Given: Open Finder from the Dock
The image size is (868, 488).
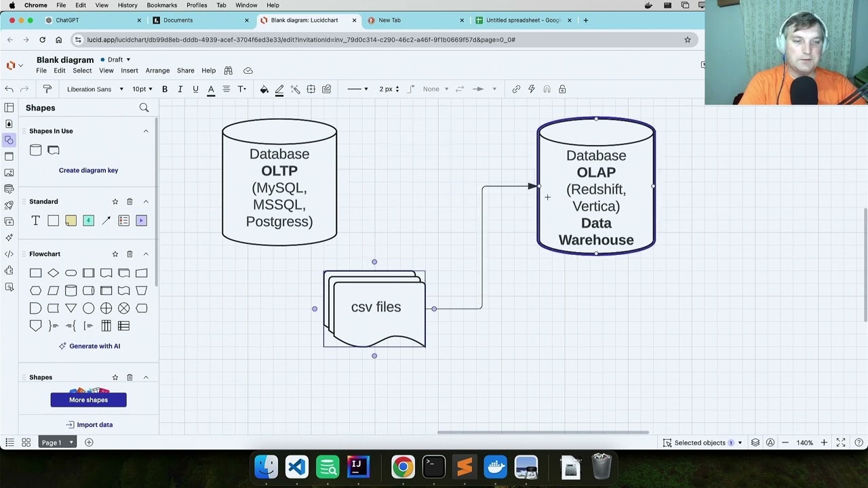Looking at the screenshot, I should click(266, 467).
